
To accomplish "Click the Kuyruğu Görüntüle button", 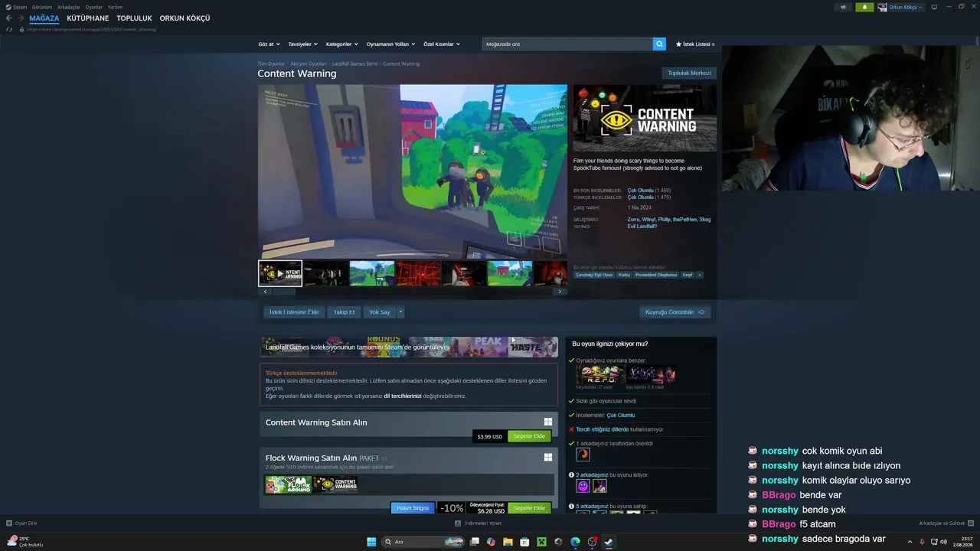I will point(675,312).
